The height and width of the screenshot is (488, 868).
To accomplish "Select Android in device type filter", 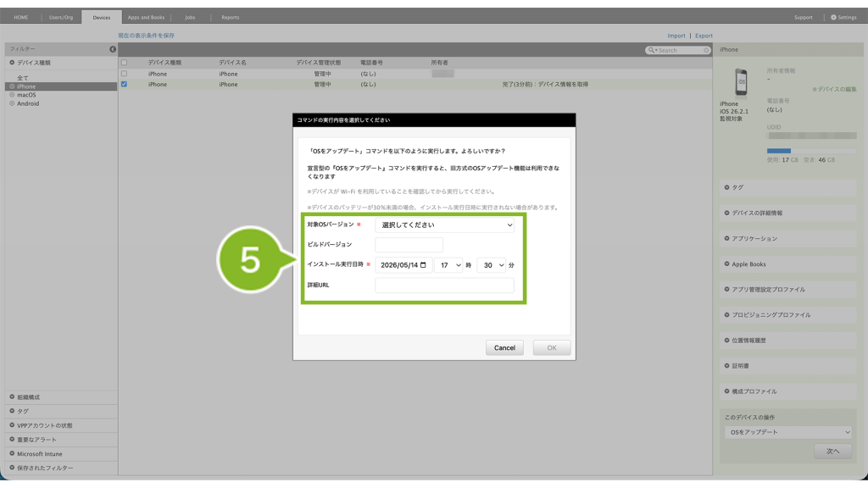I will point(28,103).
